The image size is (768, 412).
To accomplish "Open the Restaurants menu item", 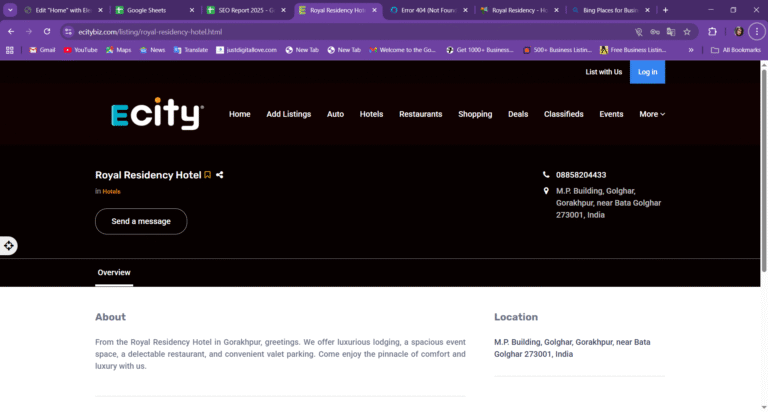I will pos(420,114).
